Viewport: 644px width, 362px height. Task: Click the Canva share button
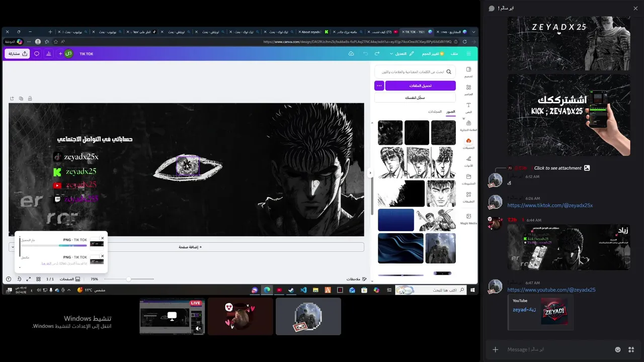coord(18,53)
